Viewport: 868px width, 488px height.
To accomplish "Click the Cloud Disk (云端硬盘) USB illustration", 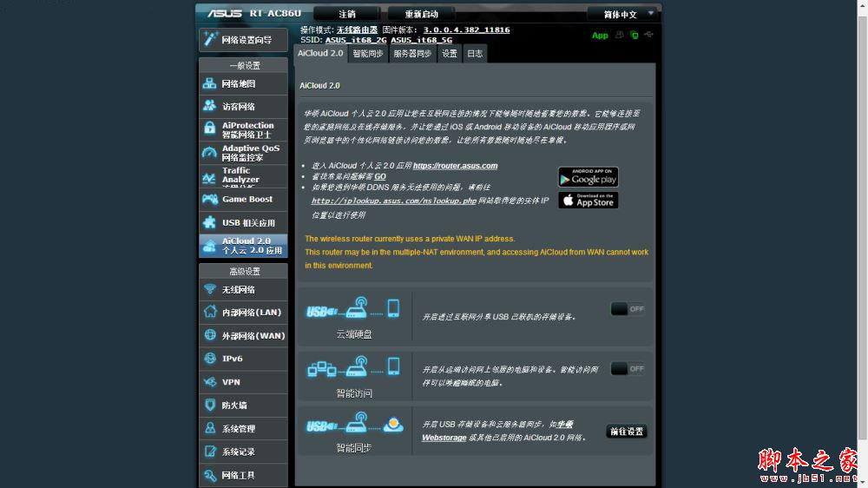I will point(354,308).
